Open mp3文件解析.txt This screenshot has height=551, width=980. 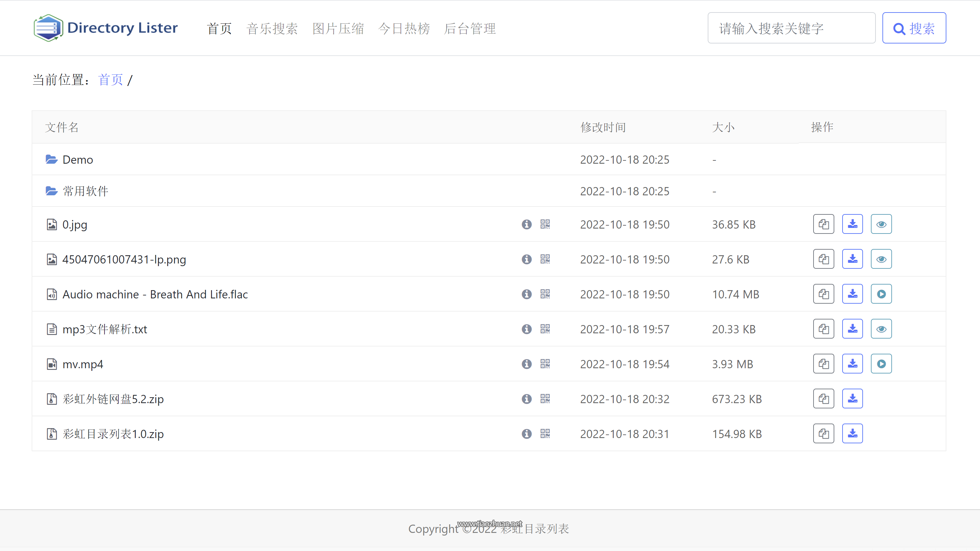coord(104,329)
